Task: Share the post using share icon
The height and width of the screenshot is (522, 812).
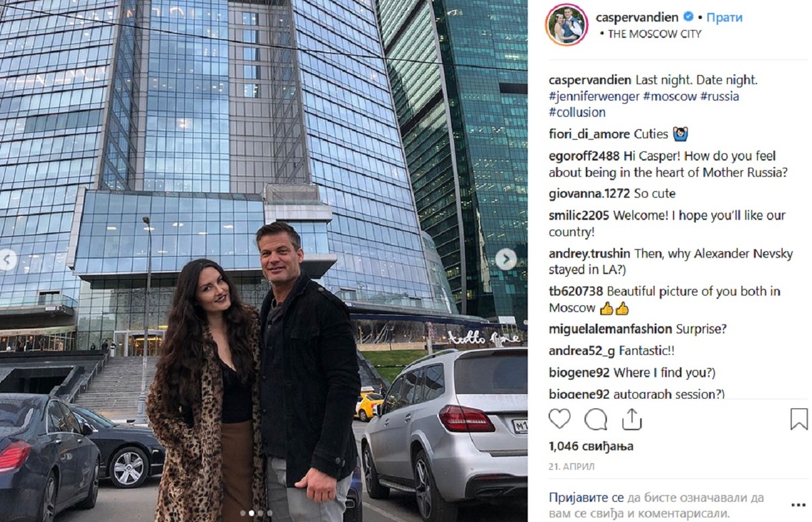Action: [x=631, y=419]
